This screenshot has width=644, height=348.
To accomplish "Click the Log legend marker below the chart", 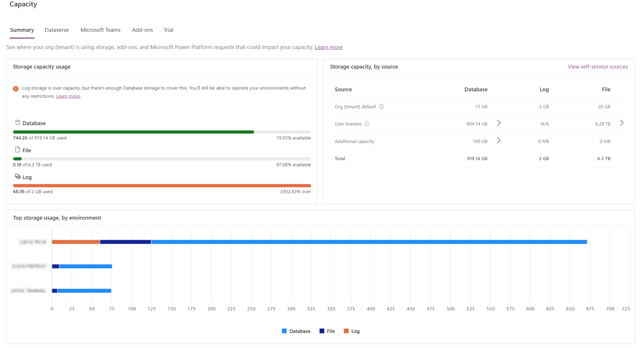I will click(346, 331).
